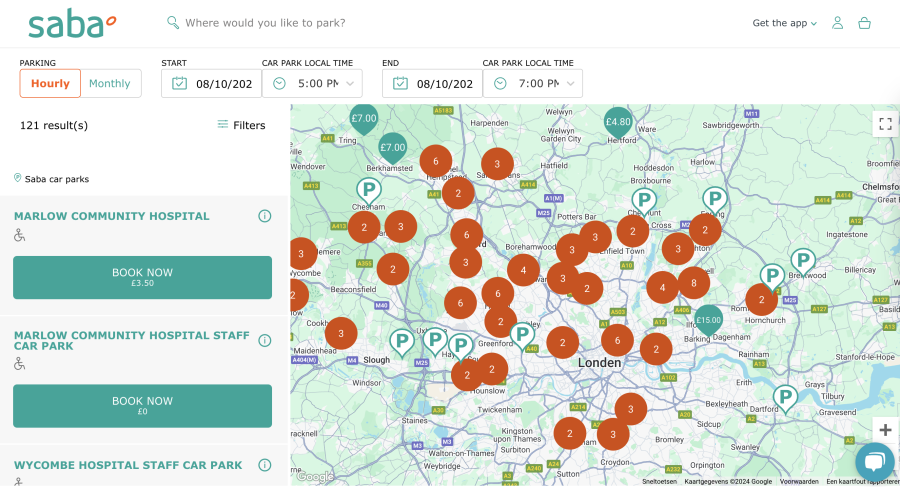The height and width of the screenshot is (487, 900).
Task: Click the parking pin near Chesham
Action: (x=368, y=191)
